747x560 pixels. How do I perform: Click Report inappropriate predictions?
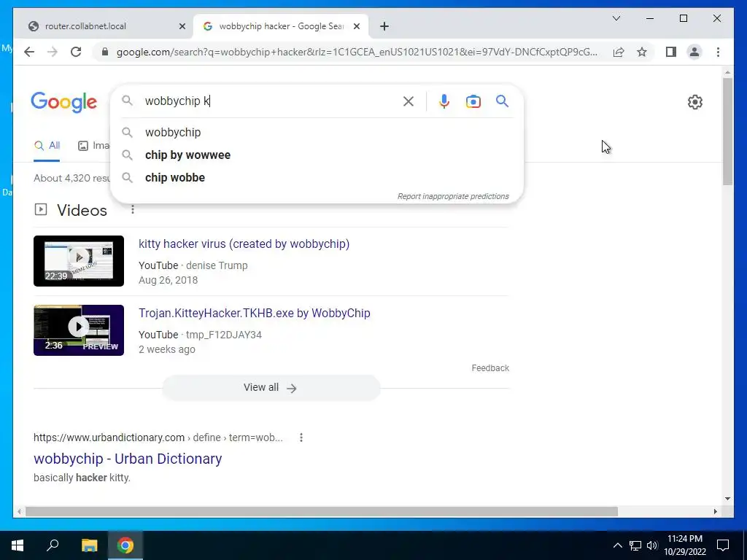pos(453,196)
